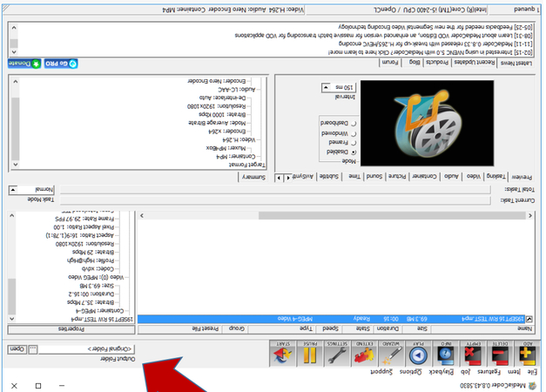Open the SETTINGS wrench icon
The width and height of the screenshot is (546, 392).
pyautogui.click(x=337, y=354)
